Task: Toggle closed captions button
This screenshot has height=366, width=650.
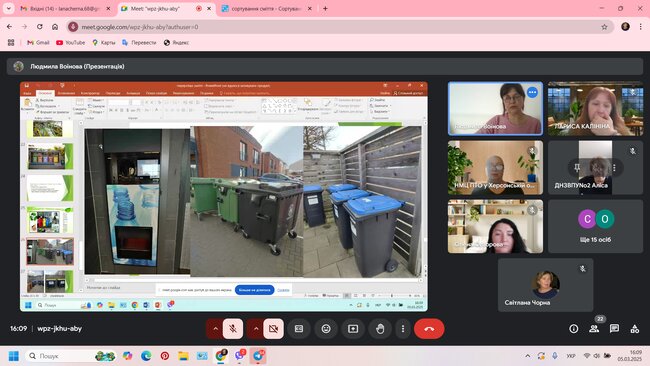Action: coord(299,329)
